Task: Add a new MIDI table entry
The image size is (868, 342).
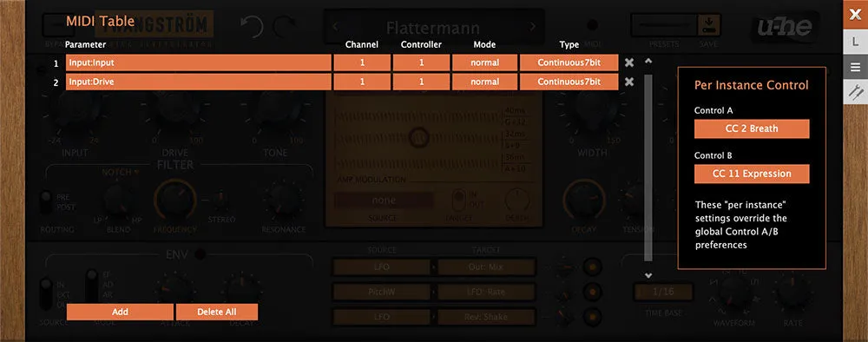Action: coord(120,312)
